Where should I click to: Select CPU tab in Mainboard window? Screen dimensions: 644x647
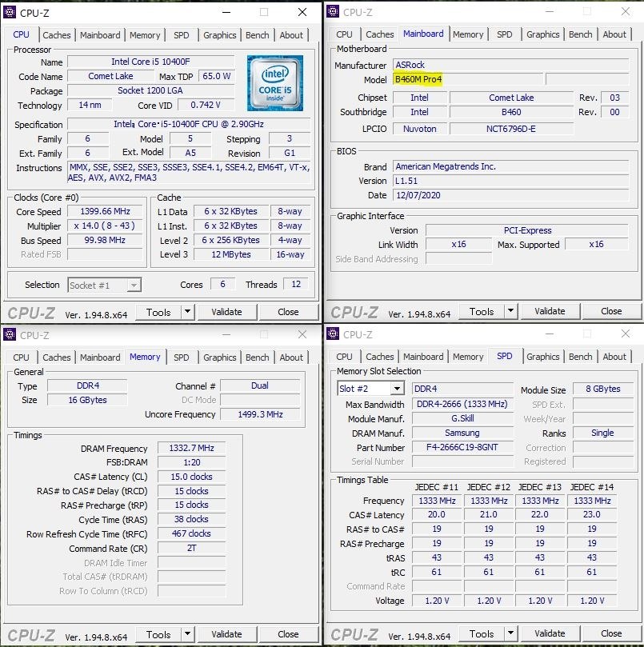click(344, 34)
